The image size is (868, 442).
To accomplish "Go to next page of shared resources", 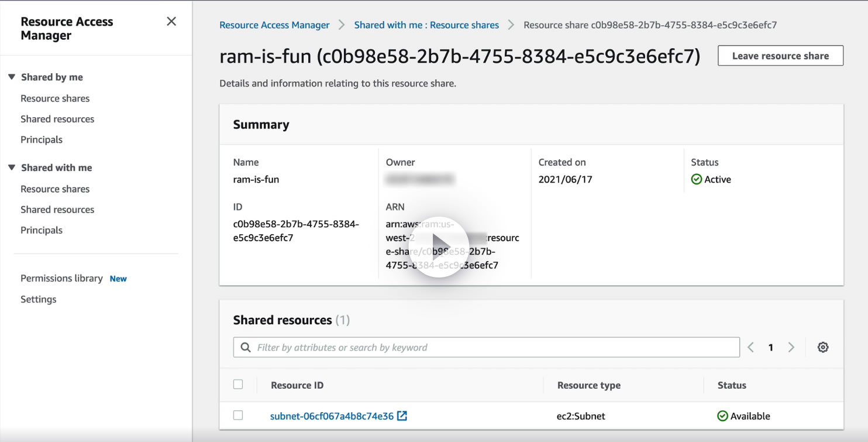I will [x=791, y=347].
